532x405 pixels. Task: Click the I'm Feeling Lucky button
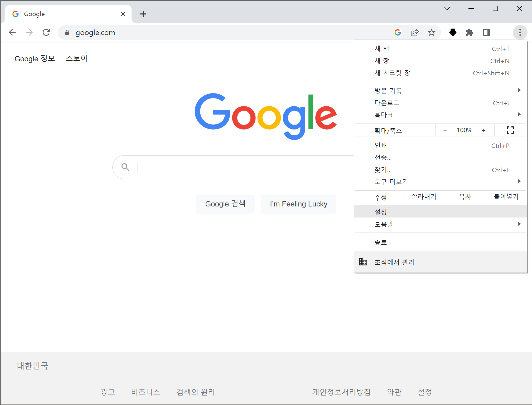(298, 204)
